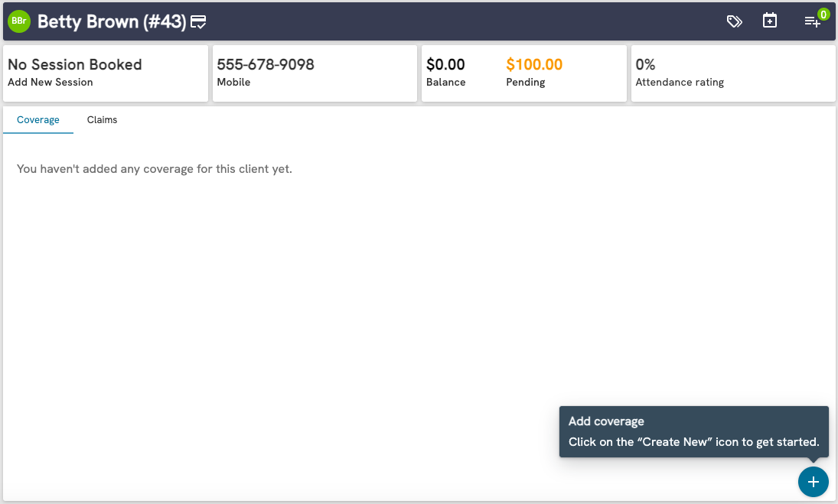Open the 0% Attendance rating card

click(x=733, y=73)
